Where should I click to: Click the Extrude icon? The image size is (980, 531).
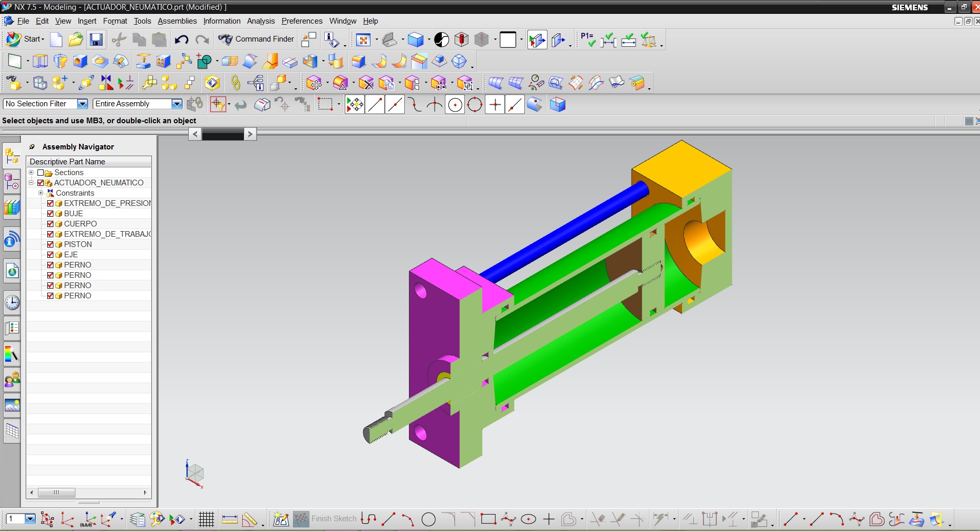point(41,61)
